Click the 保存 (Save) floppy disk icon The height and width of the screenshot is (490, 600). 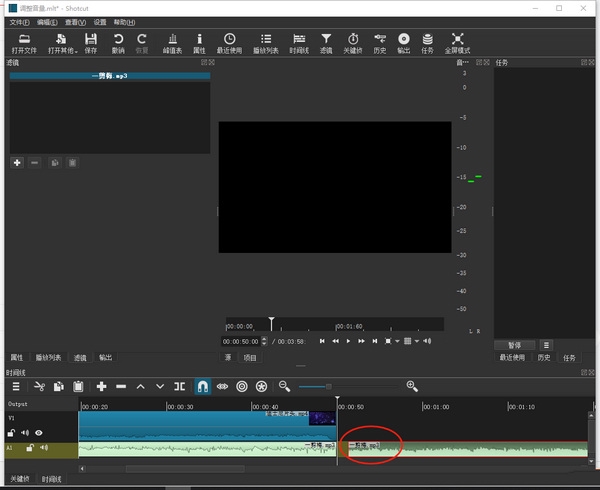click(91, 42)
